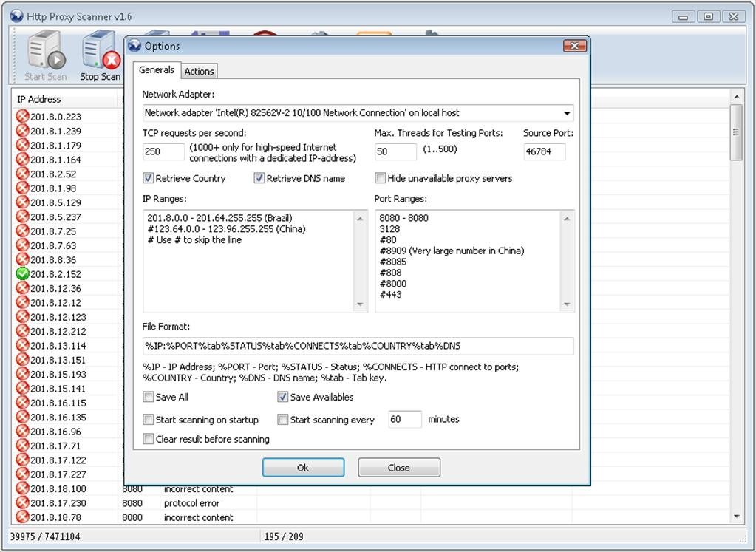The width and height of the screenshot is (756, 552).
Task: Tick the Start scanning every checkbox
Action: click(x=282, y=420)
